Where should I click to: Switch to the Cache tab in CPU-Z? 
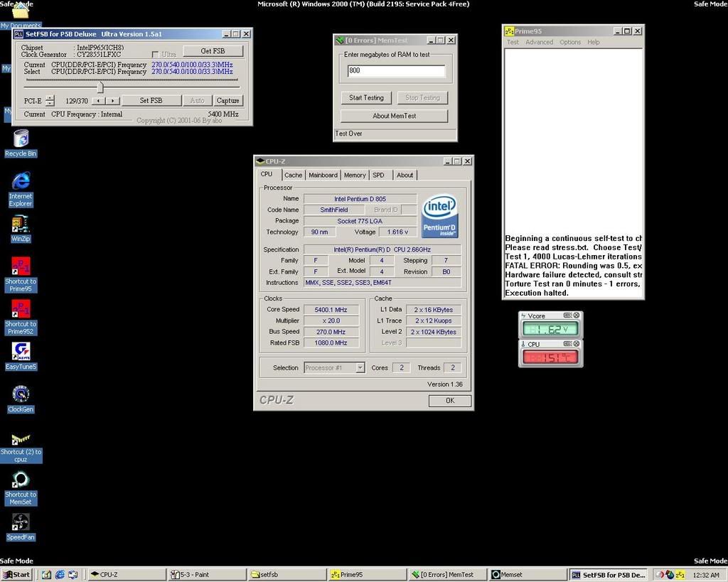pyautogui.click(x=293, y=175)
